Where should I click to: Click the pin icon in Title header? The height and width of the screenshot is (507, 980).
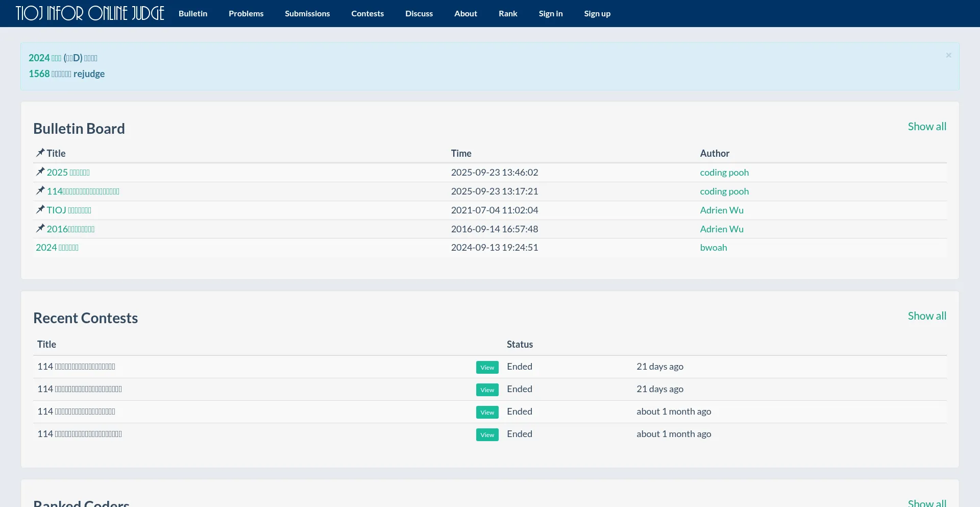click(x=40, y=153)
